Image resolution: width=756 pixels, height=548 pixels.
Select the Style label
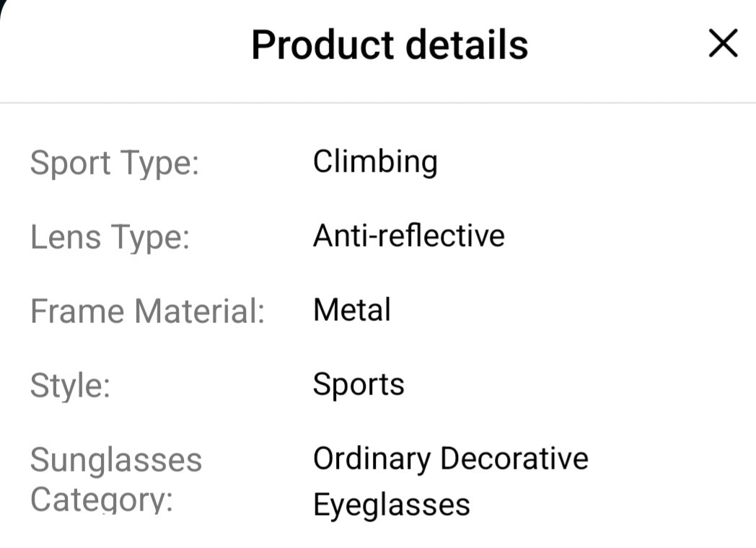(x=70, y=385)
